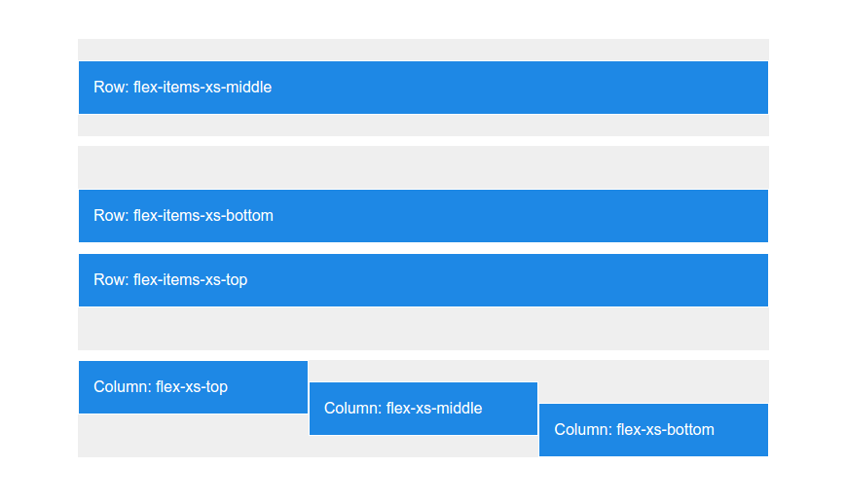Viewport: 846px width, 504px height.
Task: Click gray space above the flex-xs-middle column
Action: click(x=423, y=371)
